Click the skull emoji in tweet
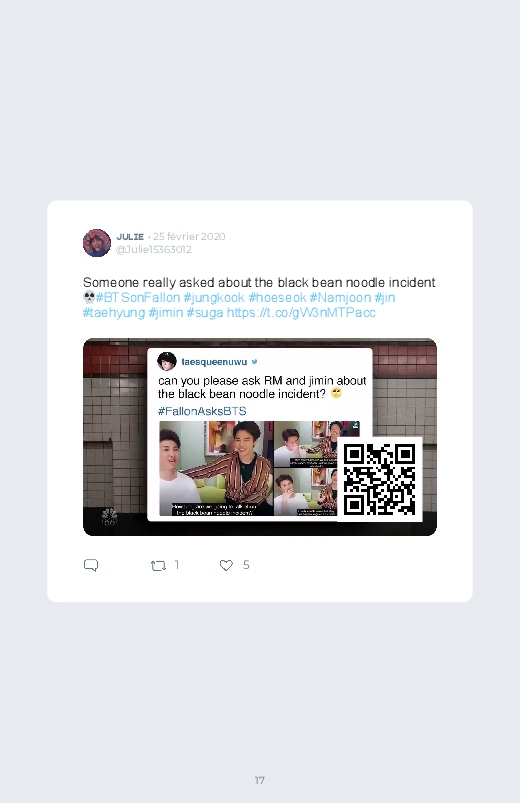The width and height of the screenshot is (520, 803). 89,297
